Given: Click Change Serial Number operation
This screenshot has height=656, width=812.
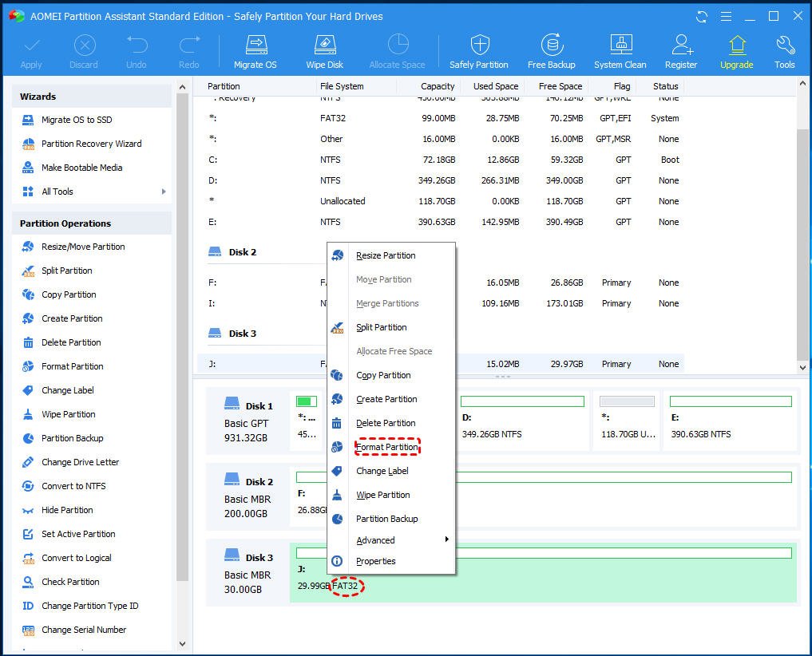Looking at the screenshot, I should click(84, 630).
